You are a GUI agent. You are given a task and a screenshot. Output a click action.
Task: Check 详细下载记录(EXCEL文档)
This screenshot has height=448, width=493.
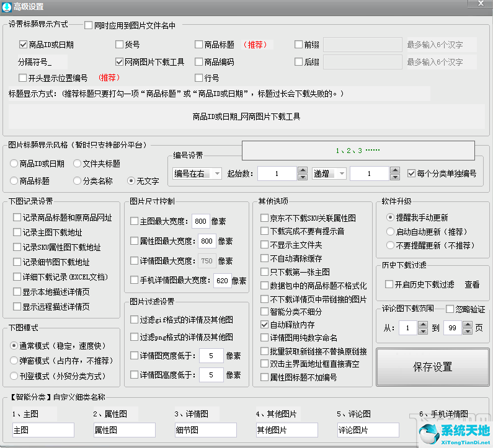17,277
